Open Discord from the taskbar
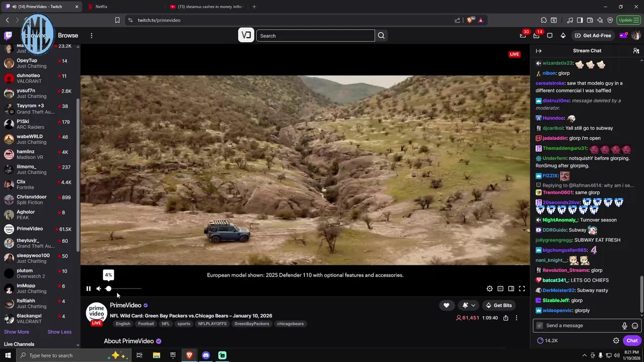644x362 pixels. point(206,355)
